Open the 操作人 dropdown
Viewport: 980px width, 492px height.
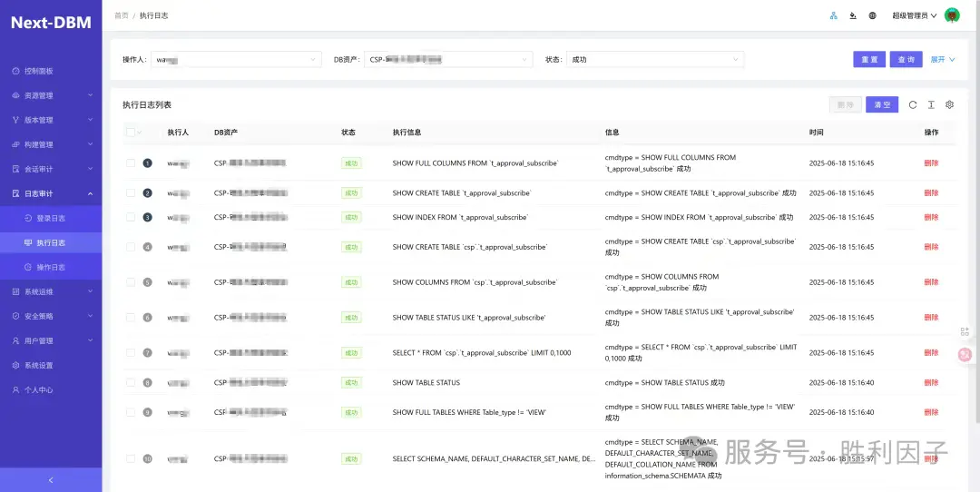point(236,59)
